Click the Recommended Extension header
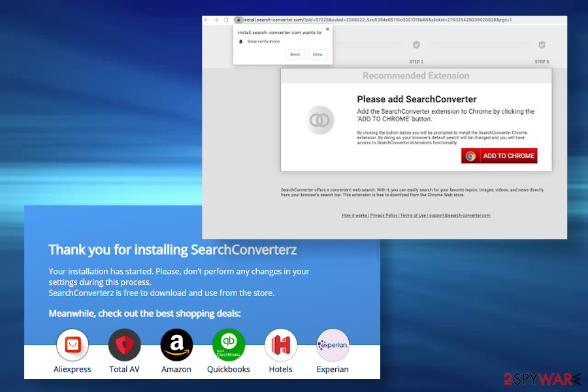The width and height of the screenshot is (588, 392). (416, 76)
